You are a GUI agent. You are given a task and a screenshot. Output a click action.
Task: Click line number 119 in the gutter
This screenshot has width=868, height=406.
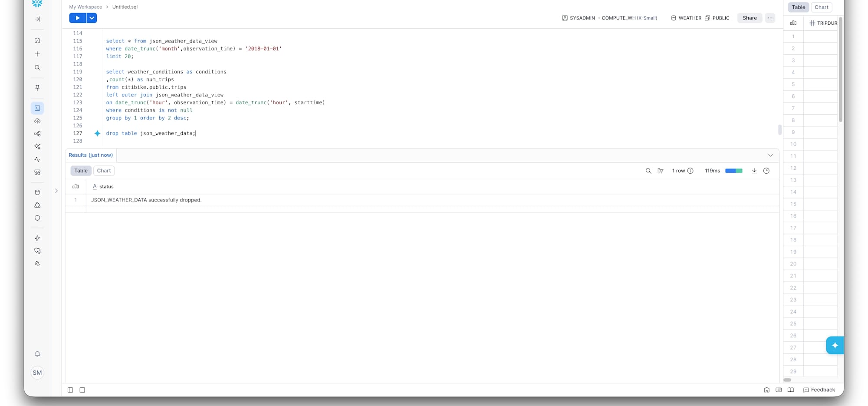point(78,72)
